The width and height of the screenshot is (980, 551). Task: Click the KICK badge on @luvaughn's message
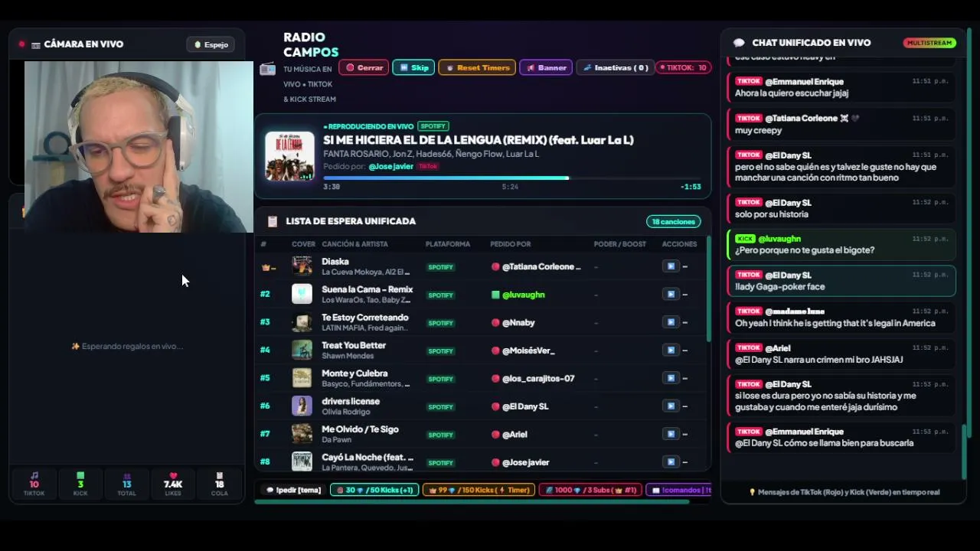click(x=745, y=239)
